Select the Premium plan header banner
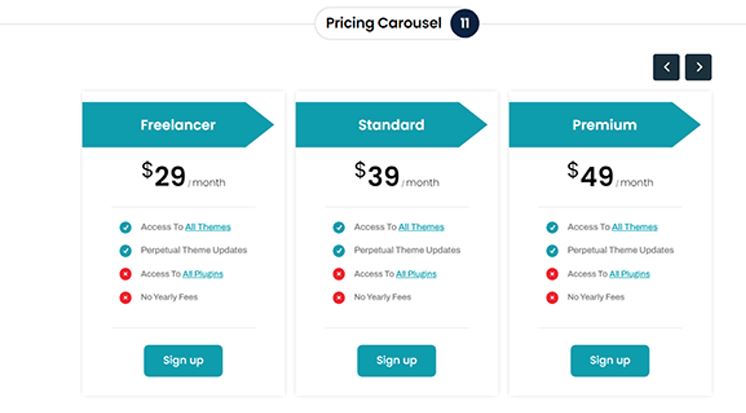Viewport: 746px width, 413px height. (605, 125)
